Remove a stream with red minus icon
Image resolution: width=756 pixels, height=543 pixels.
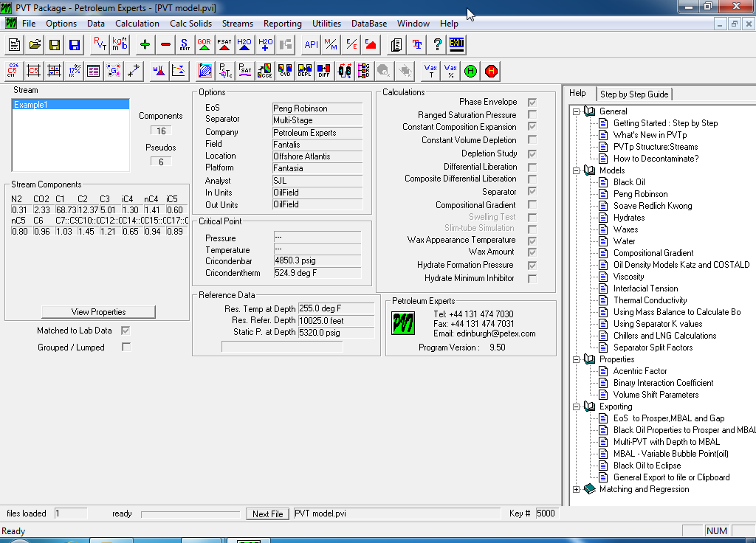(x=165, y=45)
